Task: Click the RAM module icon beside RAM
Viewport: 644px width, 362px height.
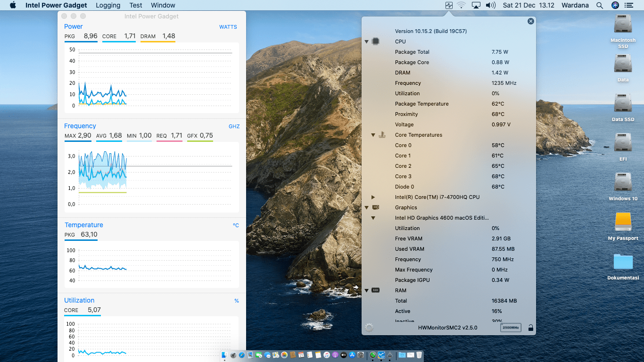Action: point(376,290)
